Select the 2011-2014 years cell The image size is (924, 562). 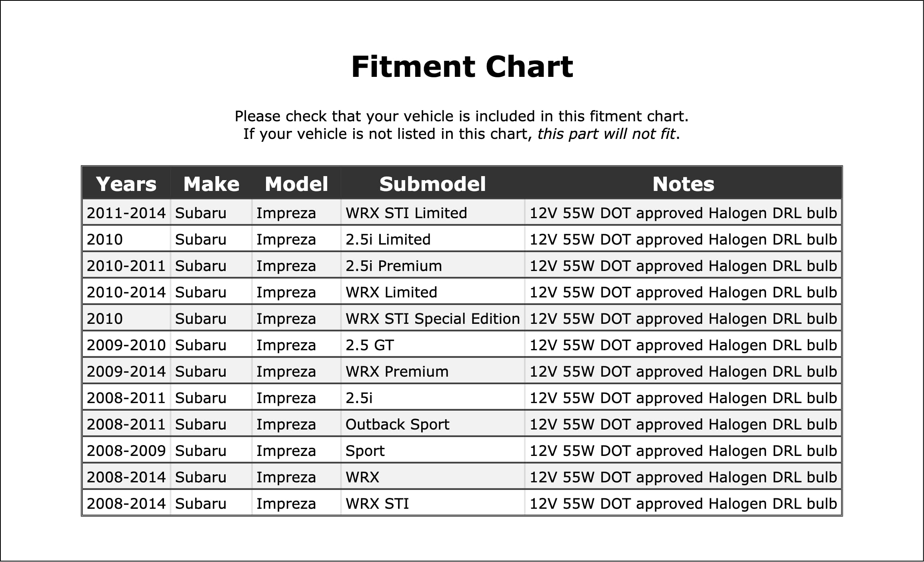[126, 213]
